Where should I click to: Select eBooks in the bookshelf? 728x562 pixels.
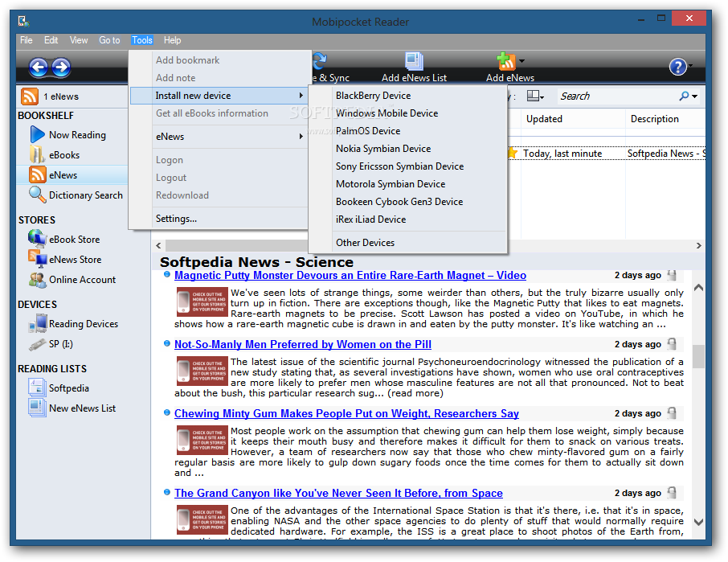pyautogui.click(x=64, y=155)
